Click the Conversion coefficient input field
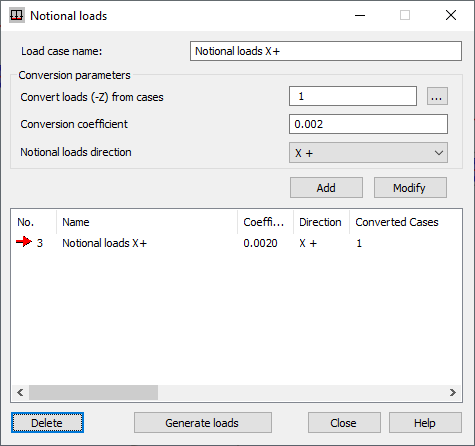475x446 pixels. pyautogui.click(x=368, y=124)
